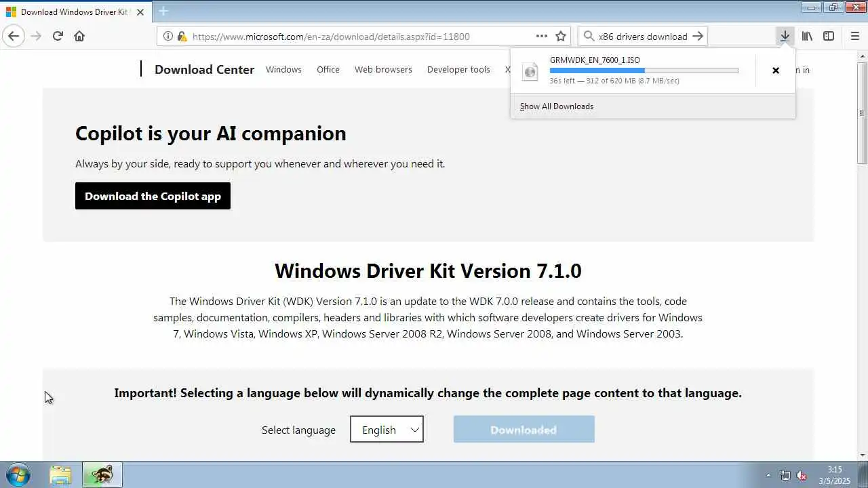Viewport: 868px width, 488px height.
Task: Click the Microsoft favicon on the tab
Action: pos(12,12)
